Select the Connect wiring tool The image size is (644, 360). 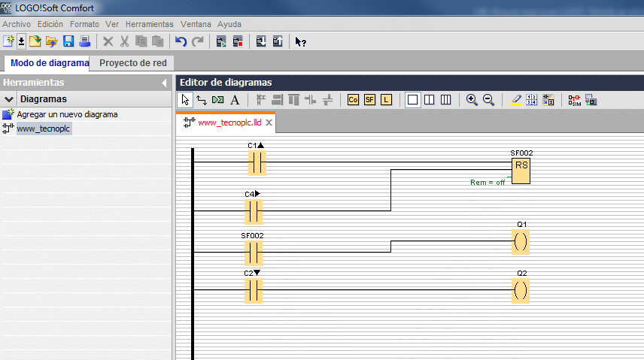(202, 100)
